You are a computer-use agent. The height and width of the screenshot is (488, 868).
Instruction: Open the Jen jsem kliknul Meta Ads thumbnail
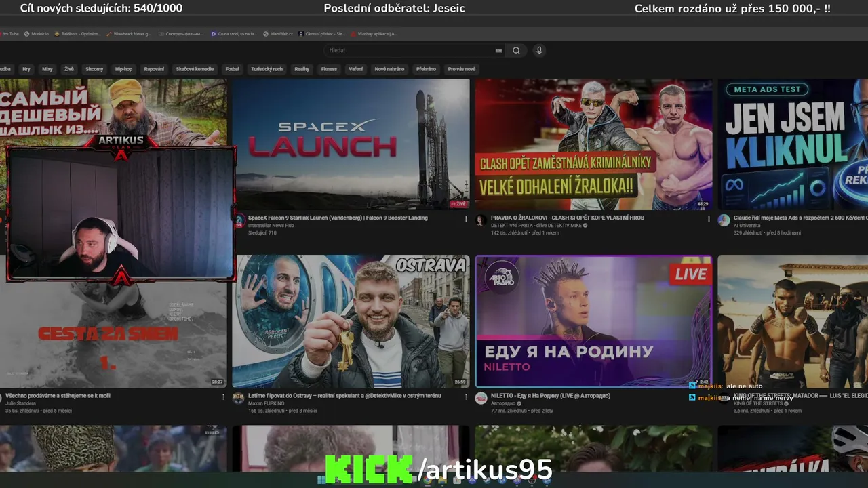pos(793,144)
